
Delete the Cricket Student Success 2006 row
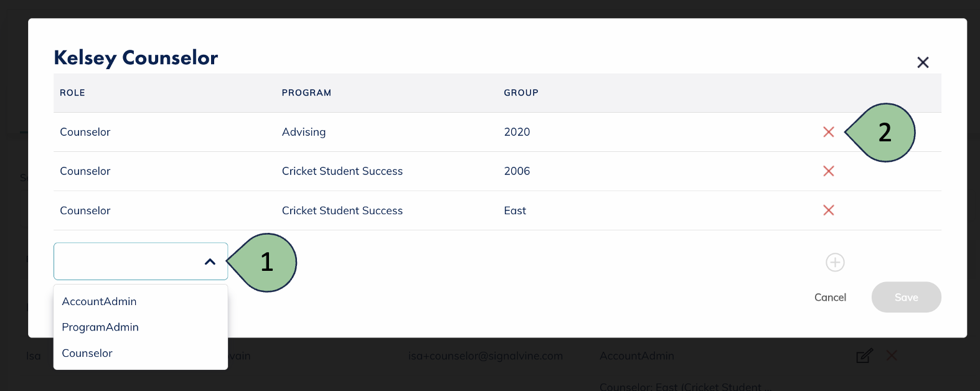pyautogui.click(x=828, y=171)
